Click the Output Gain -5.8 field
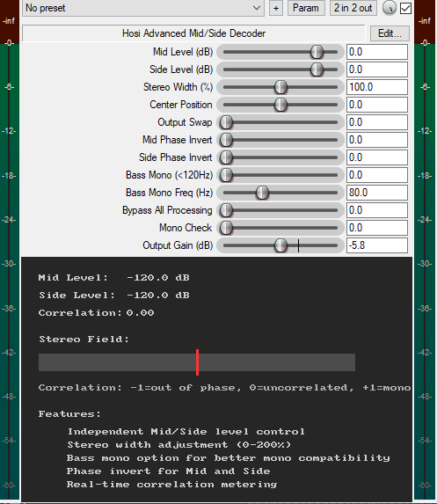The height and width of the screenshot is (504, 437). click(377, 245)
